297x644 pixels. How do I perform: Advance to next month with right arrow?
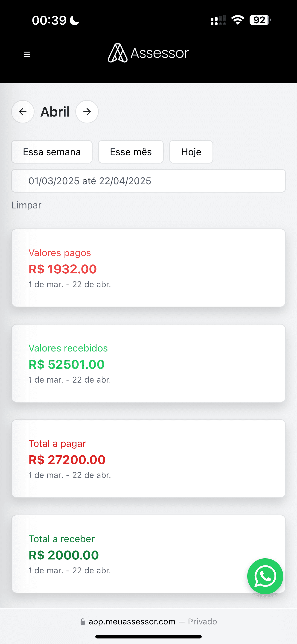[x=87, y=112]
